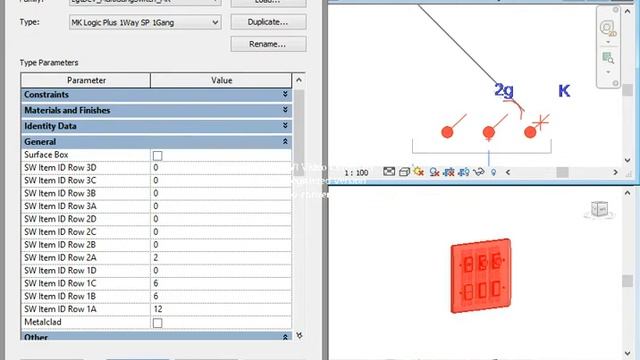Click the plan view horizontal scroll left arrow
Viewport: 640px width, 360px height.
click(508, 172)
